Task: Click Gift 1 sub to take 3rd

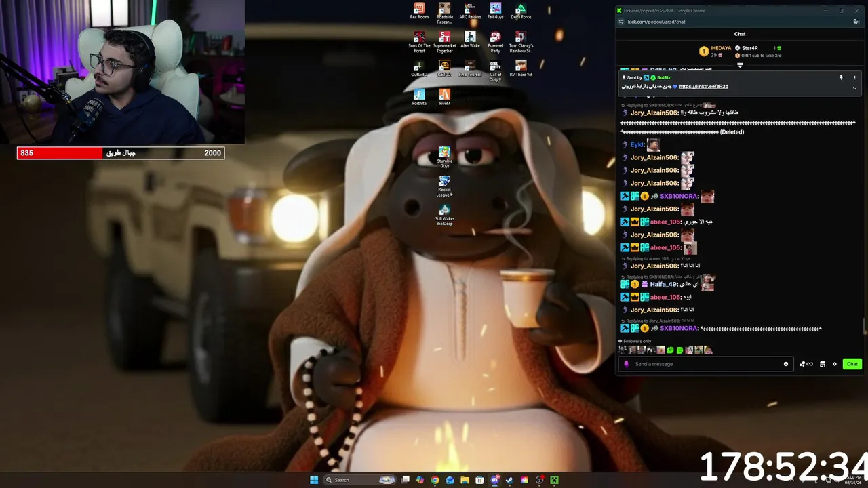Action: (762, 55)
